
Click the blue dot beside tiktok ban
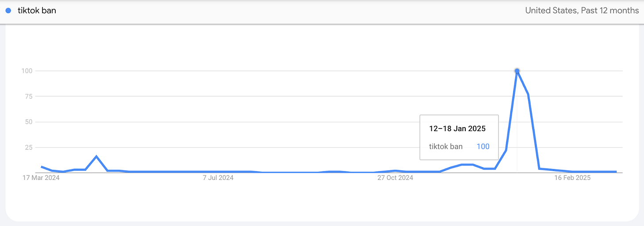[x=8, y=11]
